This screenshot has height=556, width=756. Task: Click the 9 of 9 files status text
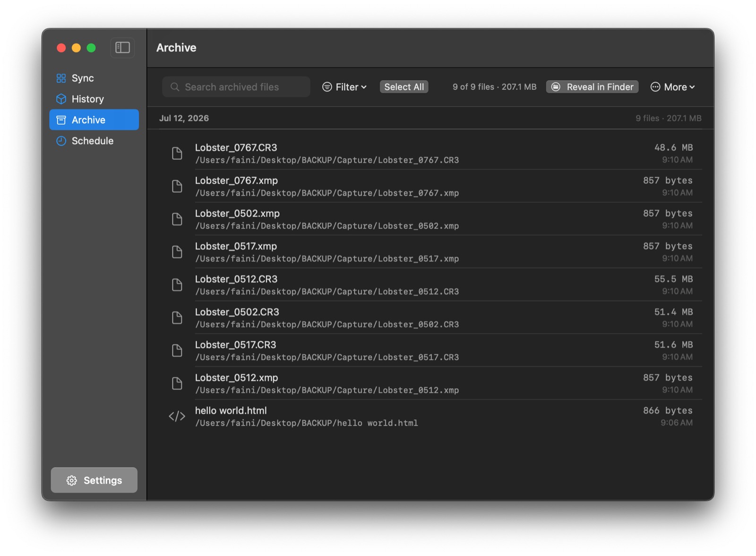click(494, 87)
